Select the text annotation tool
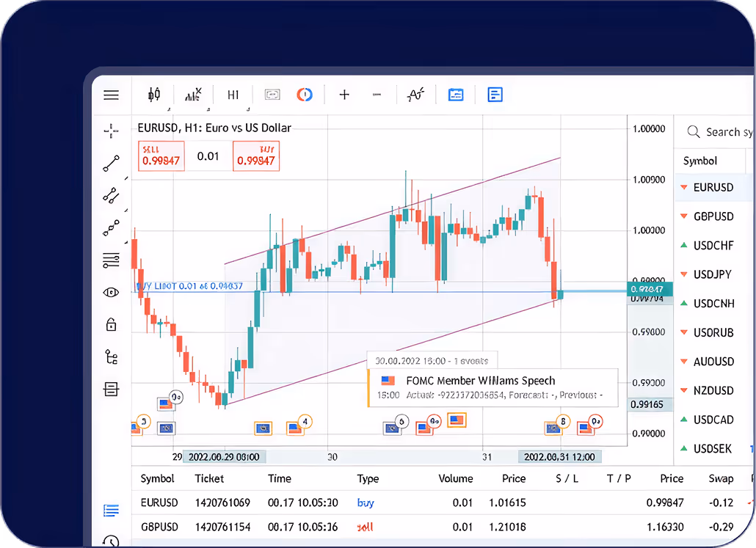Image resolution: width=756 pixels, height=548 pixels. [416, 95]
